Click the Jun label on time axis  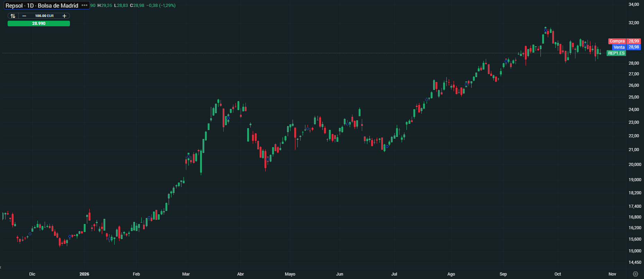[340, 274]
